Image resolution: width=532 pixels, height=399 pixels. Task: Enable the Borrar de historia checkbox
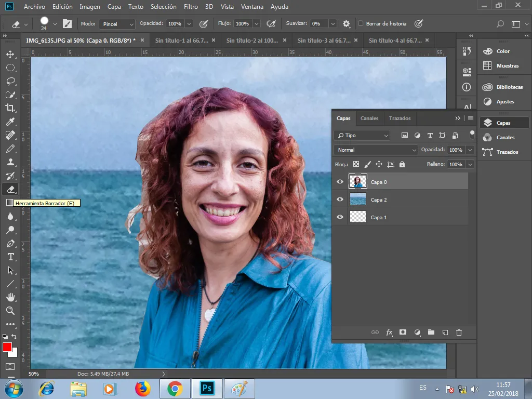[361, 23]
